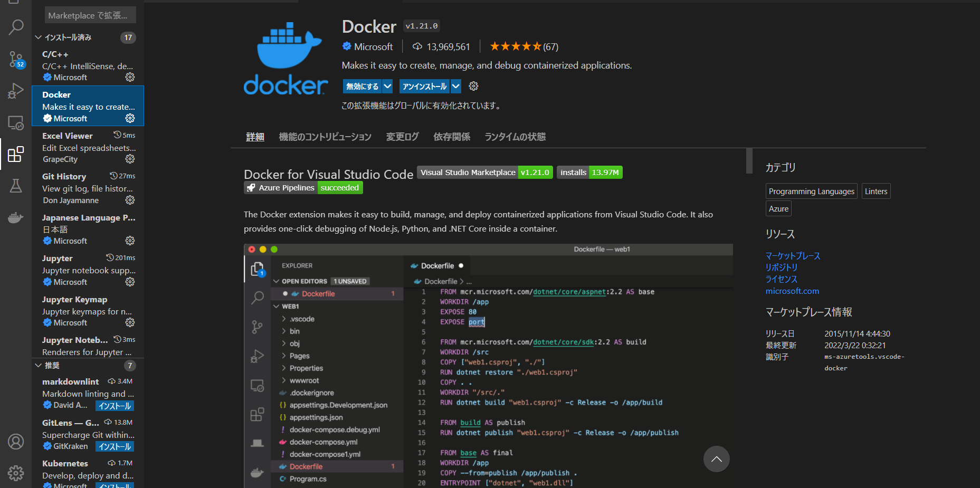This screenshot has width=980, height=488.
Task: Select the Extensions view icon
Action: [16, 154]
